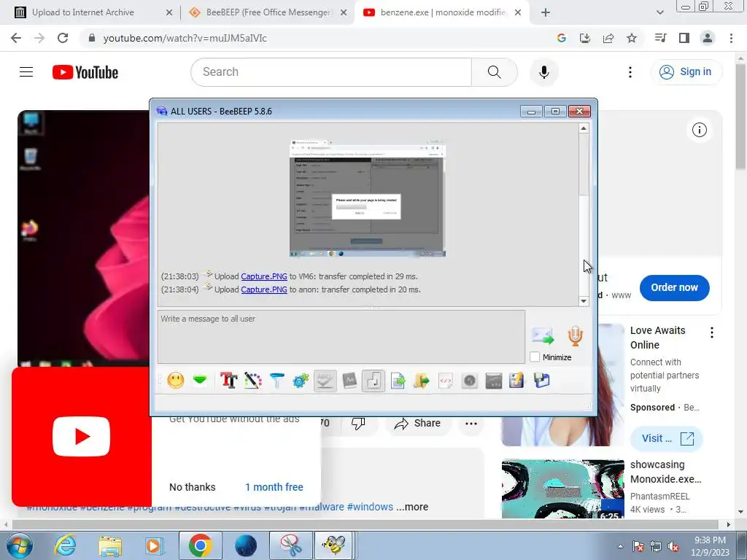This screenshot has height=560, width=747.
Task: Open YouTube hamburger guide menu
Action: pyautogui.click(x=26, y=72)
